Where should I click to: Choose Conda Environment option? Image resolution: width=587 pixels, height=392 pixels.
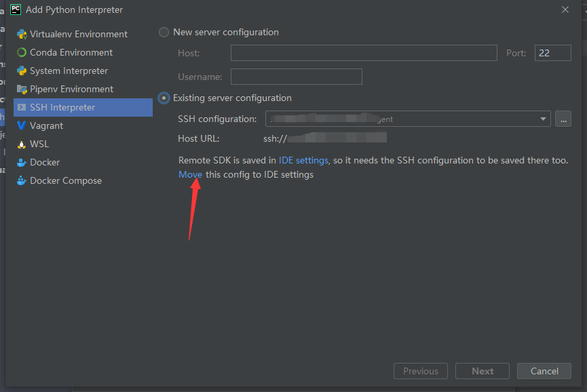click(x=83, y=52)
